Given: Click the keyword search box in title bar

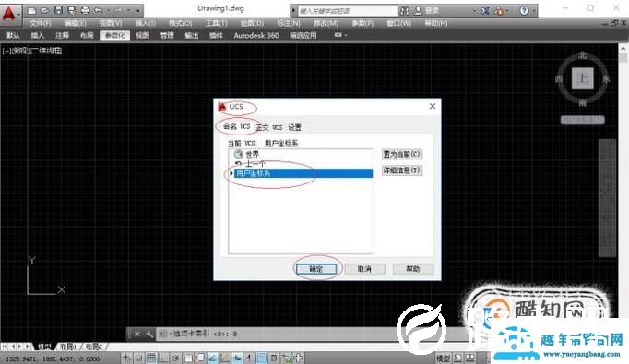Looking at the screenshot, I should (x=347, y=11).
